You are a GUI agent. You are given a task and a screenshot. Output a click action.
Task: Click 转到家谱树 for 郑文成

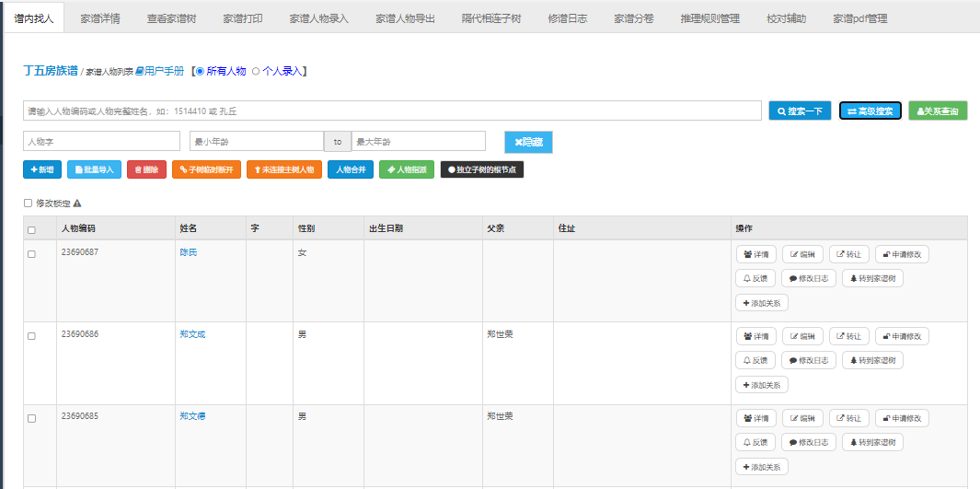pyautogui.click(x=872, y=360)
